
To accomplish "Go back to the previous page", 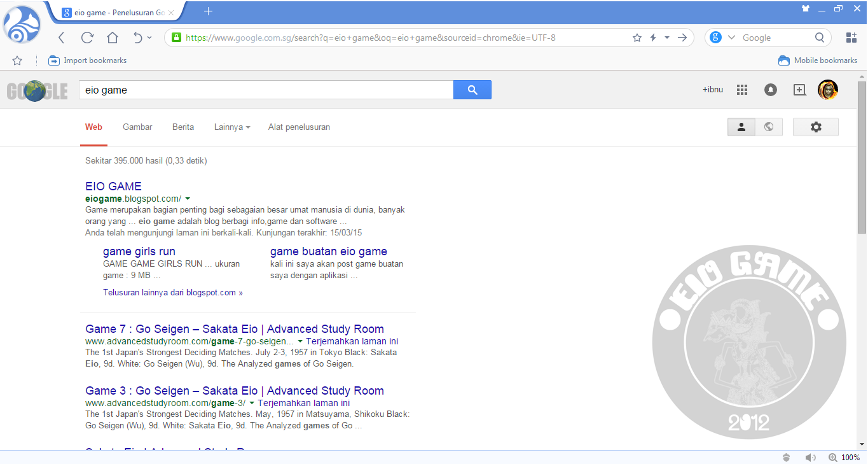I will (x=62, y=38).
